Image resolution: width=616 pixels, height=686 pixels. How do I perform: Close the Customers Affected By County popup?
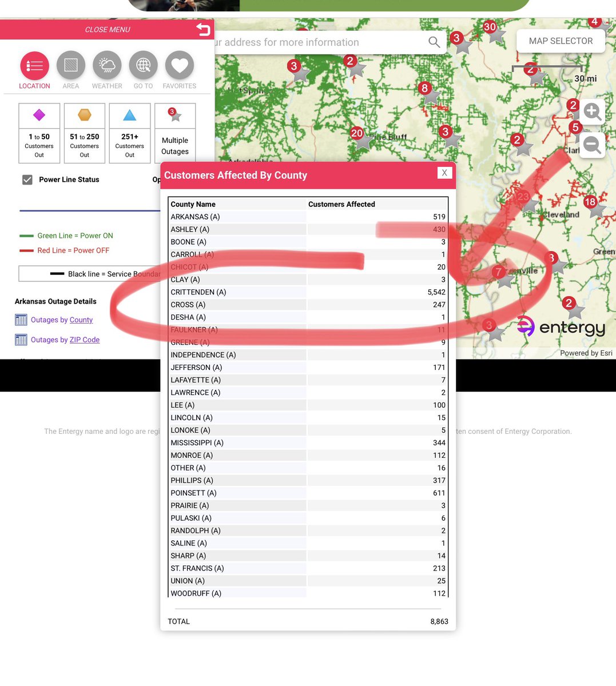point(444,173)
